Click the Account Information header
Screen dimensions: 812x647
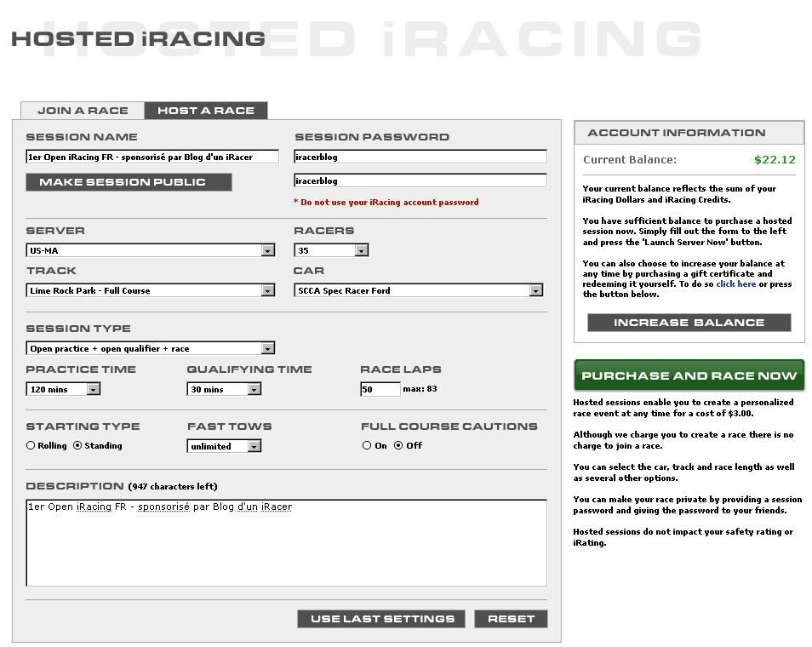(689, 133)
